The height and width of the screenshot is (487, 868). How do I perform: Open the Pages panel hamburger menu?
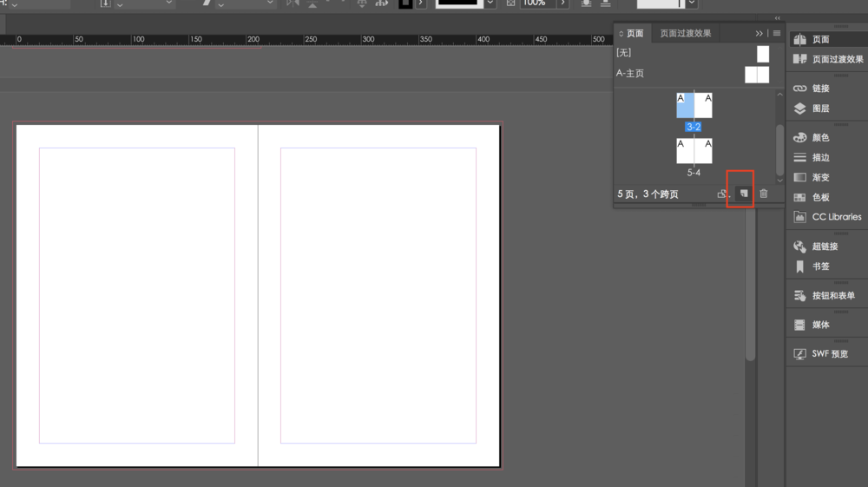pos(777,34)
